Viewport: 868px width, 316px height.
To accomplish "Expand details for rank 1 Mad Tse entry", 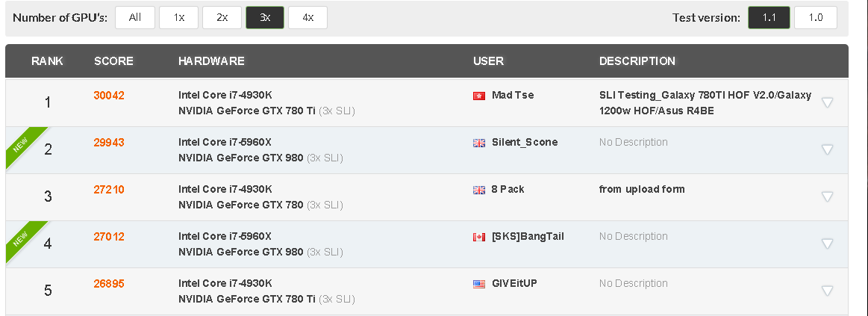I will point(827,102).
